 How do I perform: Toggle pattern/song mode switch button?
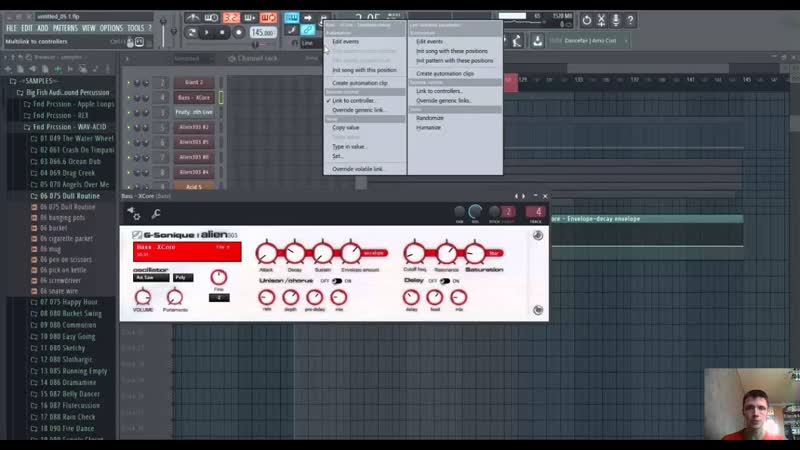click(191, 33)
